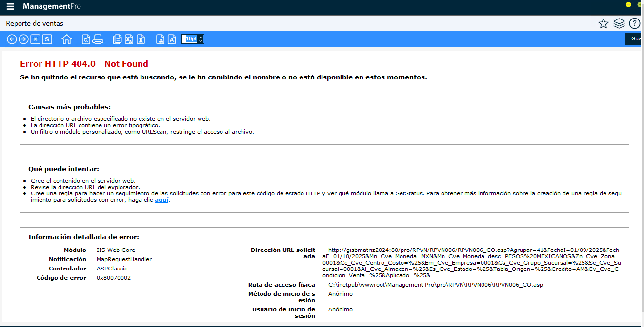
Task: Follow the "aquí" link in error text
Action: pos(161,200)
